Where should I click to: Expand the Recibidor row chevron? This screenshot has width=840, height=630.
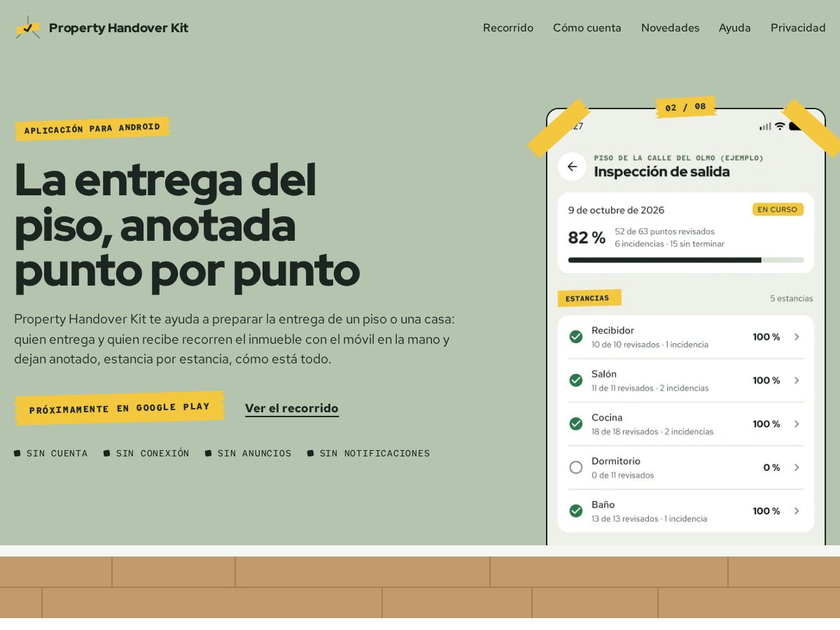pos(797,337)
